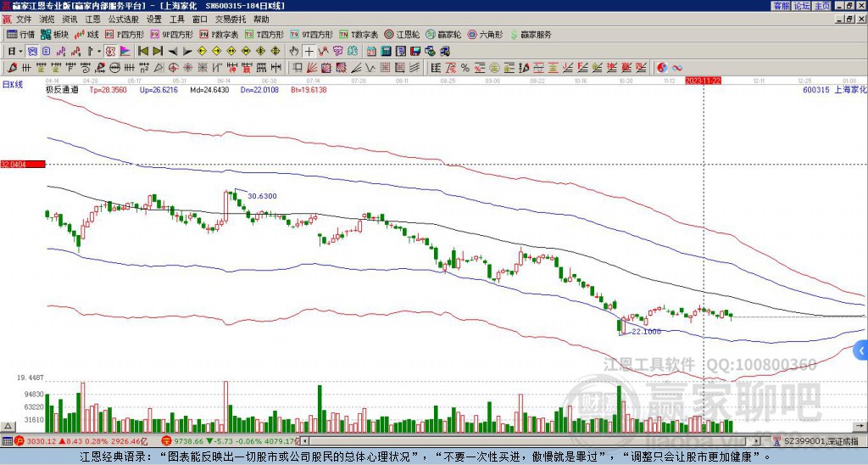Jump to first bar with green skip-back icon
This screenshot has width=868, height=465.
[142, 52]
